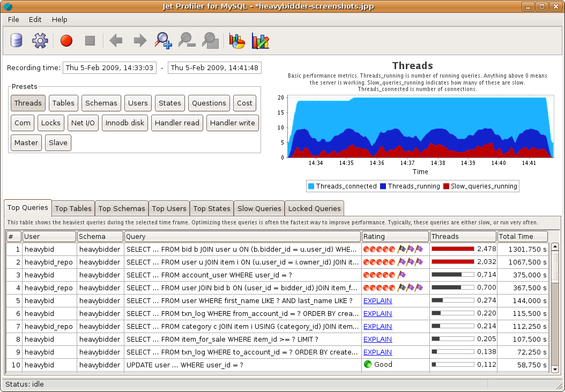Click EXPLAIN link for query row 9
Screen dimensions: 565x392
pos(377,352)
